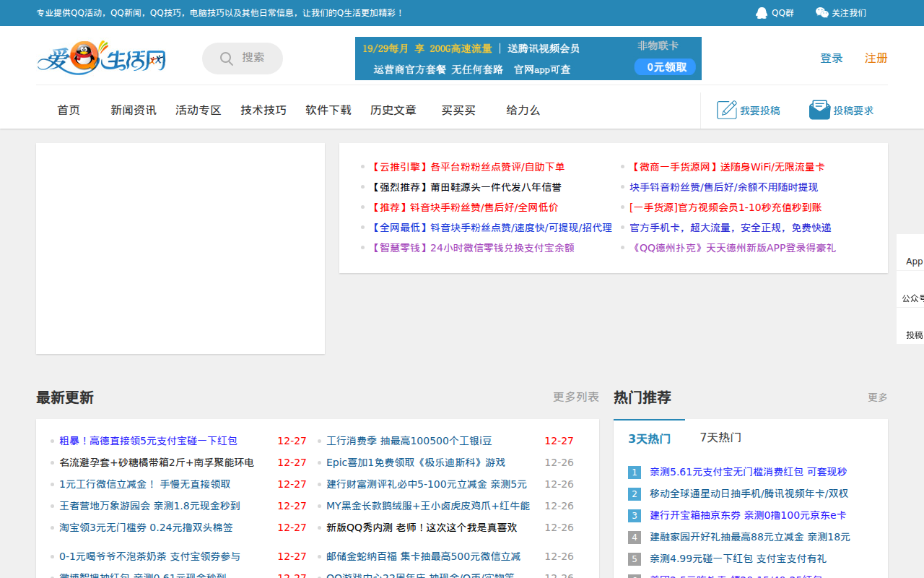Click the 0元领取 button in the banner
This screenshot has width=924, height=578.
coord(664,66)
